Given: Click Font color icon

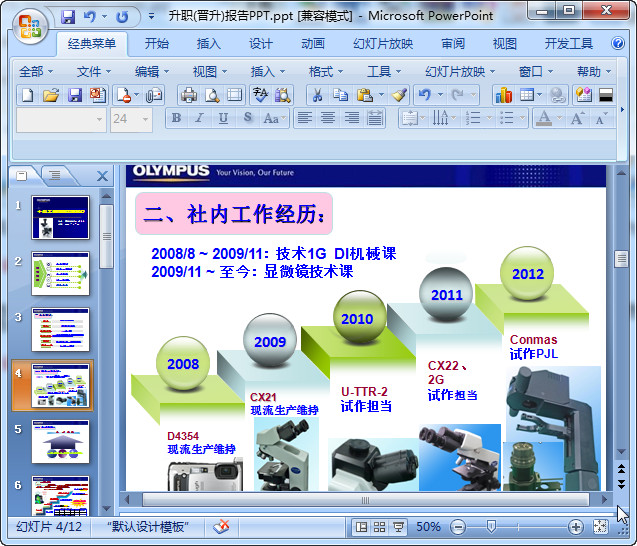Looking at the screenshot, I should tap(544, 118).
